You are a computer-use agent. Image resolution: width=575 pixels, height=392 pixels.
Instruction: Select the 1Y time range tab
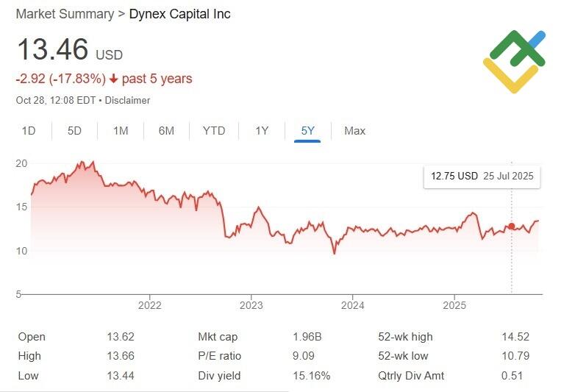(x=262, y=131)
